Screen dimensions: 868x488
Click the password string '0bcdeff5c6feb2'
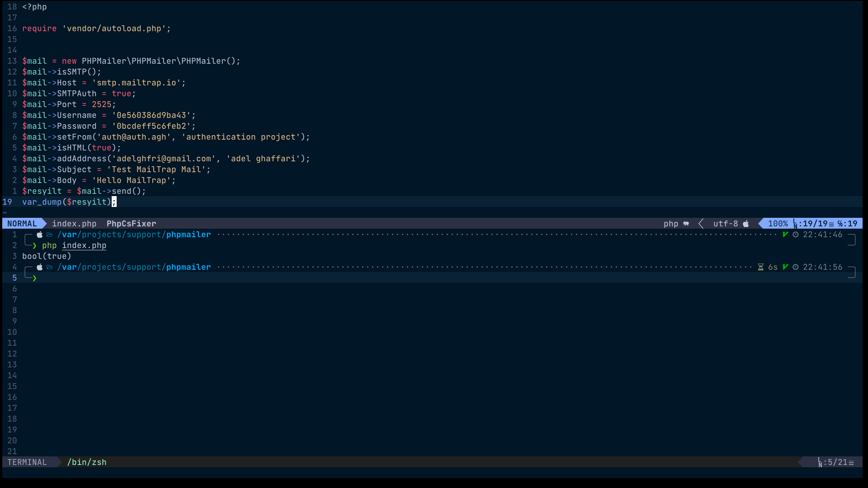(x=151, y=126)
